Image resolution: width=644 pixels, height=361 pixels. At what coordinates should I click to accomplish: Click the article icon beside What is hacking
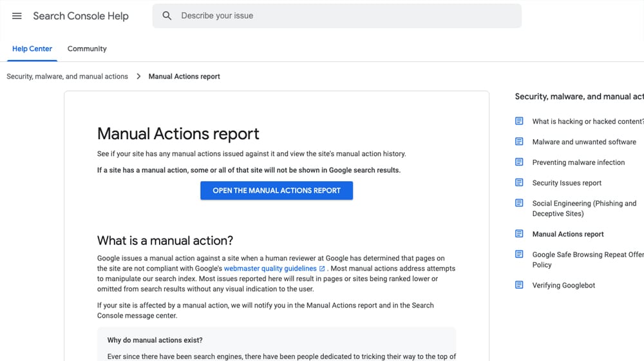[x=519, y=121]
